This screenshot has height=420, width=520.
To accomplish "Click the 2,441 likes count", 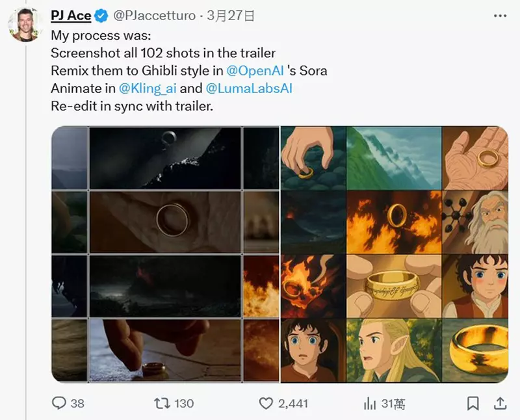I will (292, 403).
